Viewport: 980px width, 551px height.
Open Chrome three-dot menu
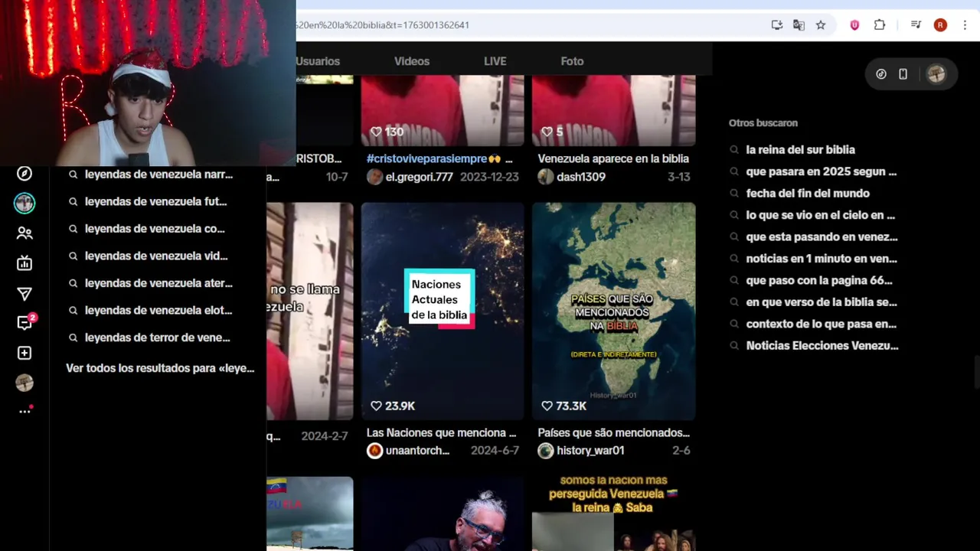(964, 25)
